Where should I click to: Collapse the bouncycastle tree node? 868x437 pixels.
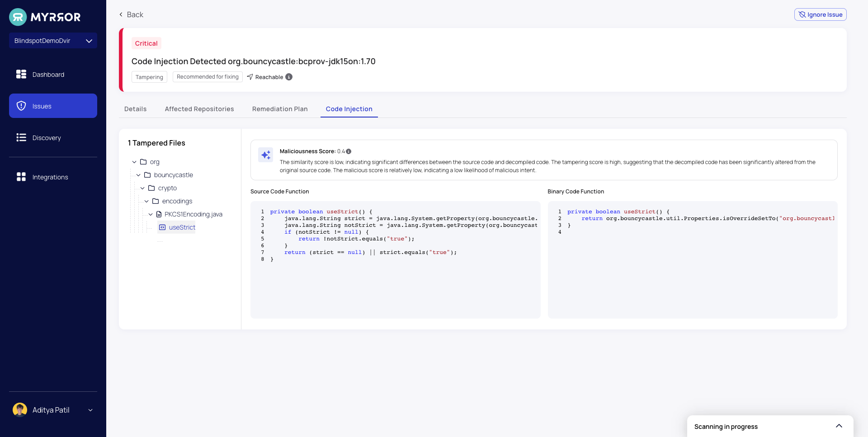coord(138,175)
